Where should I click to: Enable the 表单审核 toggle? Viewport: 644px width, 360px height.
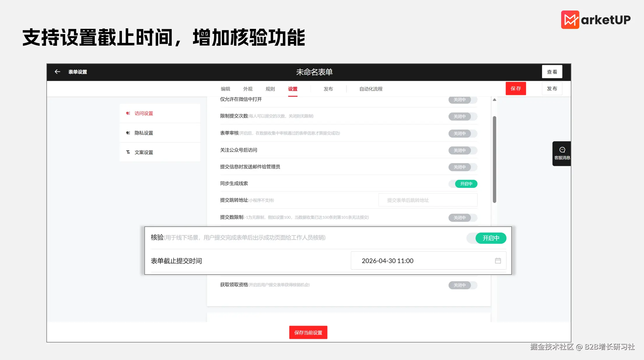coord(463,134)
